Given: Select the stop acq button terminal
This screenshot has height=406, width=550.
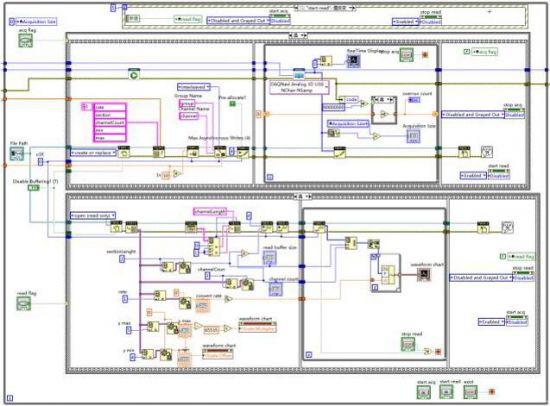Looking at the screenshot, I should tap(407, 55).
